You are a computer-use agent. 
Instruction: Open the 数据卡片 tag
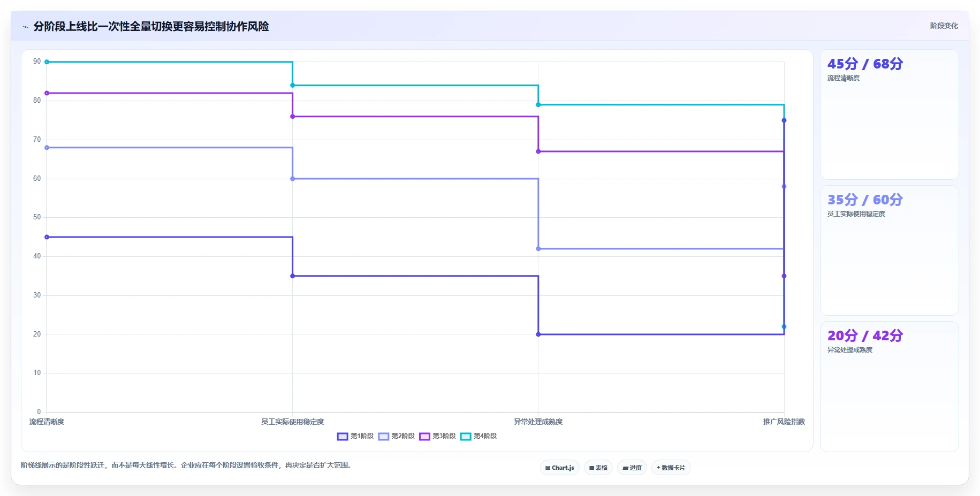click(671, 468)
